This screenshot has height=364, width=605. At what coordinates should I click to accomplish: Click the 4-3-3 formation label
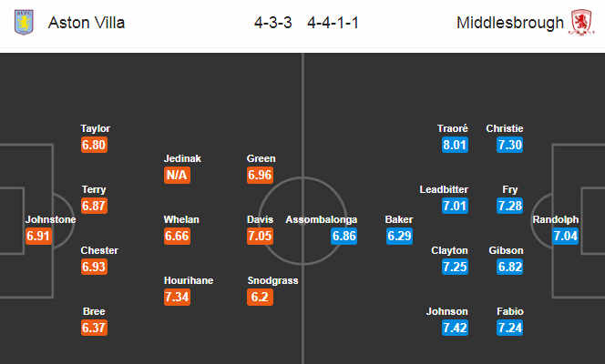pos(273,23)
